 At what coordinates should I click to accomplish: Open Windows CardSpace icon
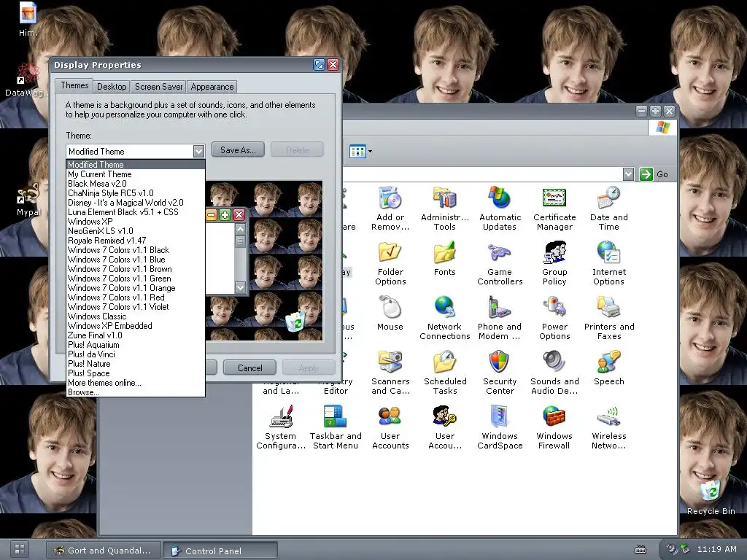[x=499, y=417]
